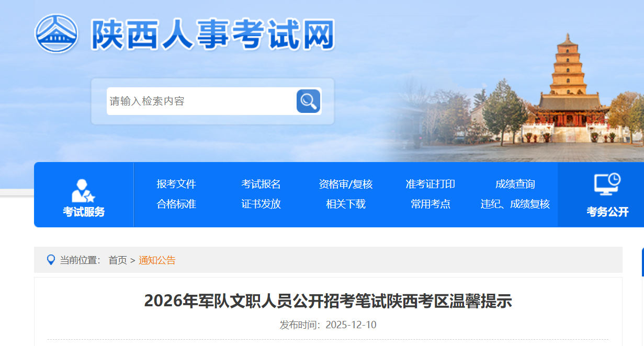Click the 陕西人事考试网 site title
The height and width of the screenshot is (346, 644).
212,34
